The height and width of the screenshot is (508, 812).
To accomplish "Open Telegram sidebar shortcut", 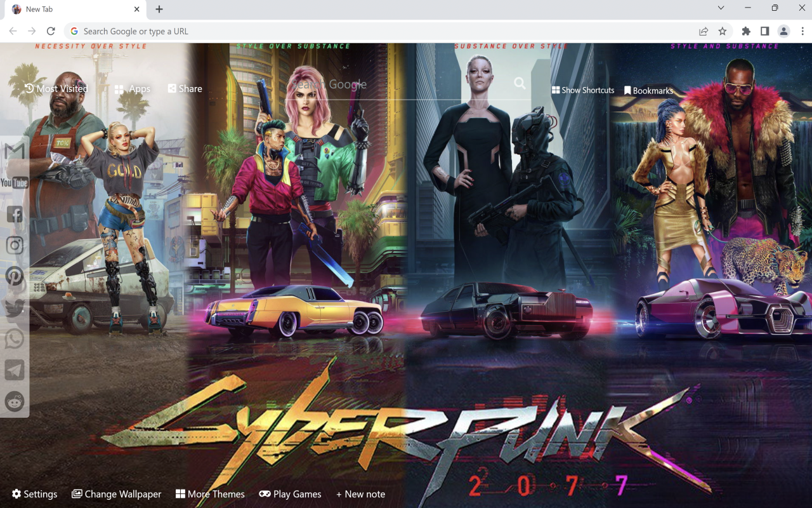I will 15,370.
